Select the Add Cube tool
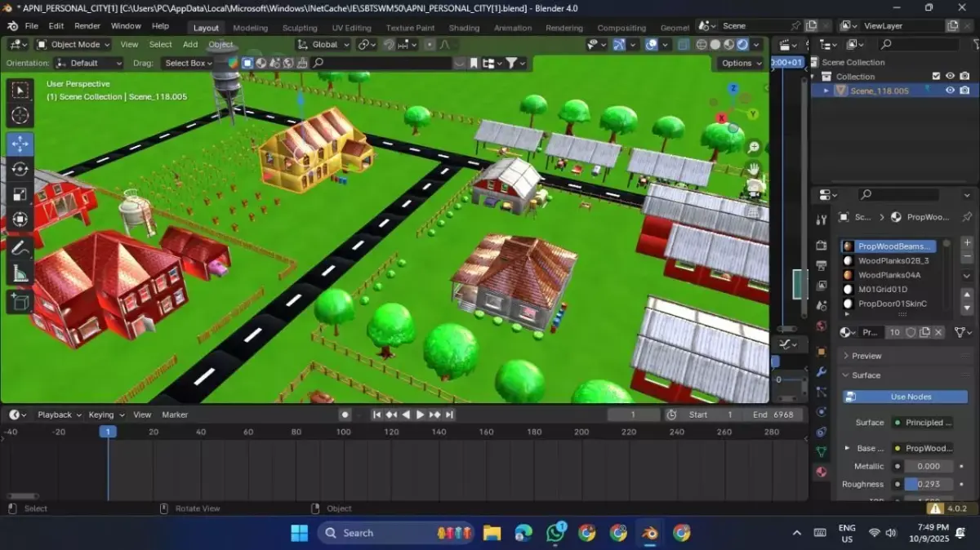Viewport: 980px width, 550px height. (20, 302)
